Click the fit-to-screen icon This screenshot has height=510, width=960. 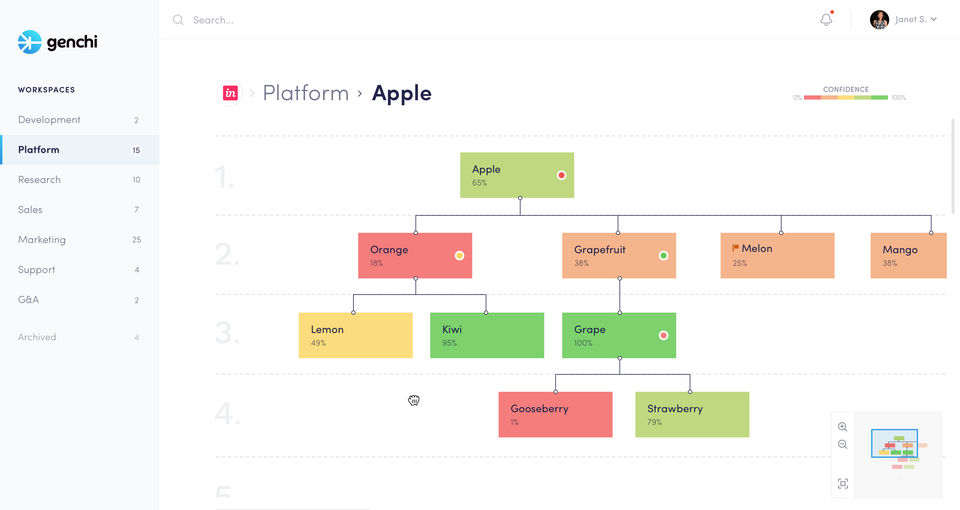tap(843, 484)
